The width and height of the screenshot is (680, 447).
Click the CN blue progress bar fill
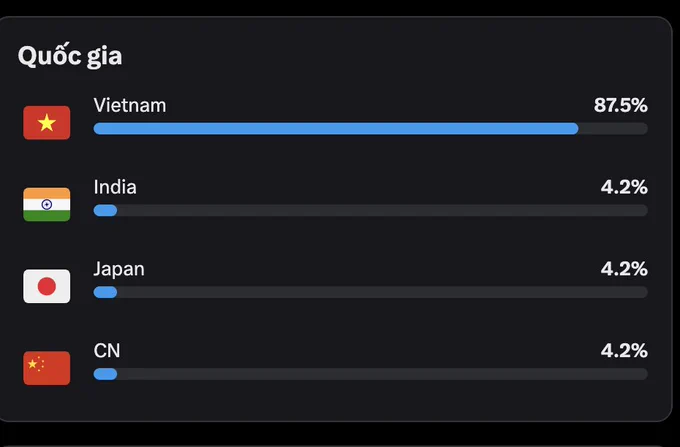[105, 374]
